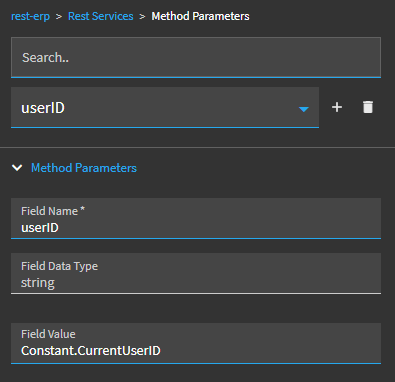Go to rest-erp breadcrumb link

30,16
